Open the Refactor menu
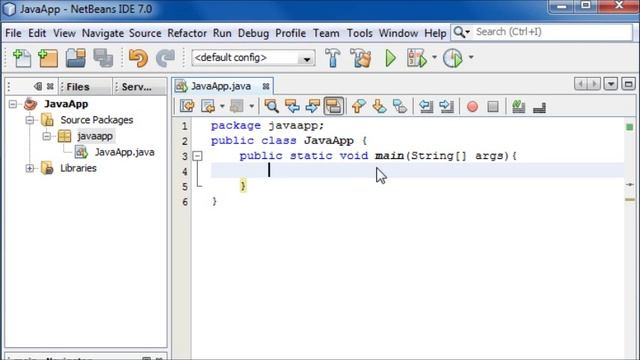640x360 pixels. coord(187,33)
